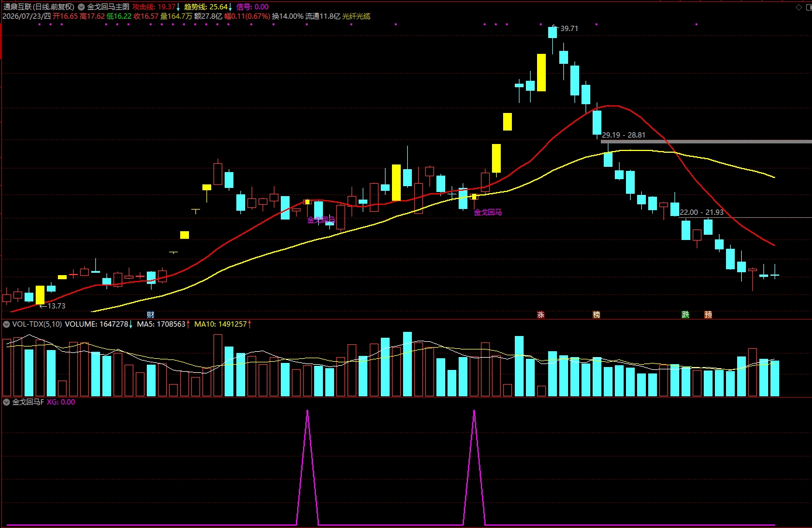
Task: Click the second 金戈回马 signal label on chart
Action: pyautogui.click(x=488, y=212)
